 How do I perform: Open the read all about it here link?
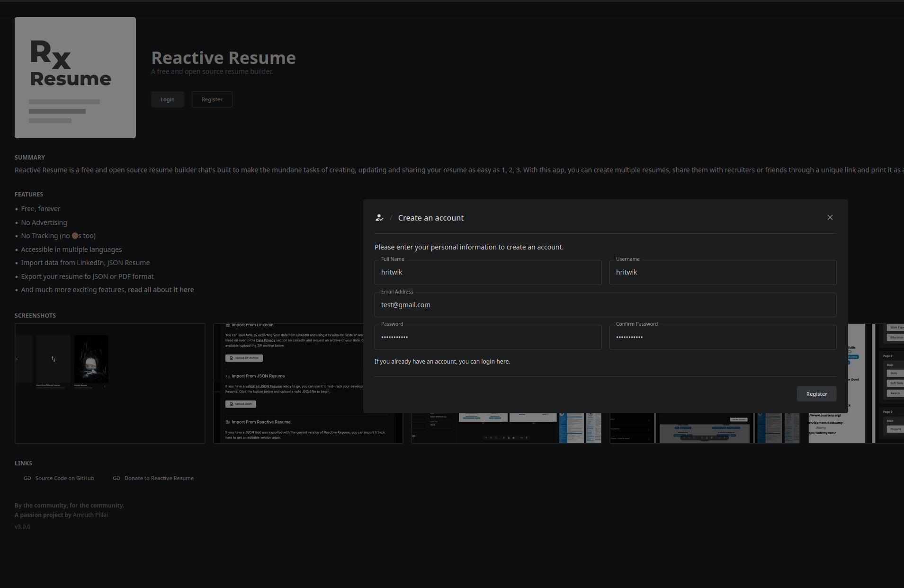(x=161, y=289)
